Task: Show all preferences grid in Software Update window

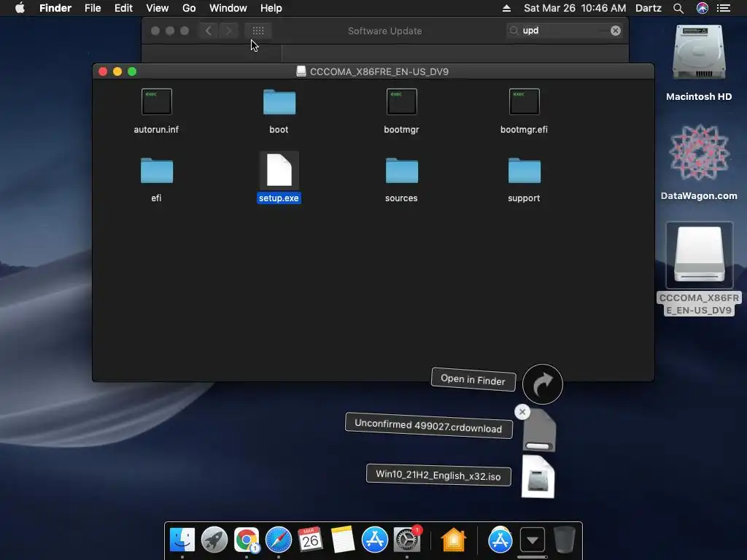Action: pyautogui.click(x=258, y=31)
